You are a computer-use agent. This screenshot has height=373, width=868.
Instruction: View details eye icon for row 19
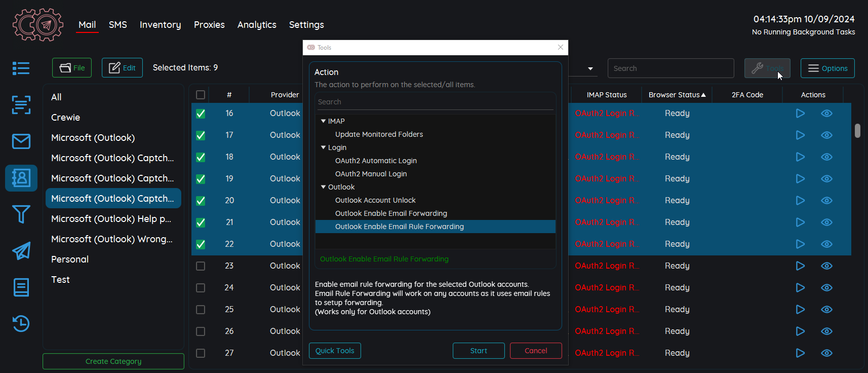pos(826,179)
